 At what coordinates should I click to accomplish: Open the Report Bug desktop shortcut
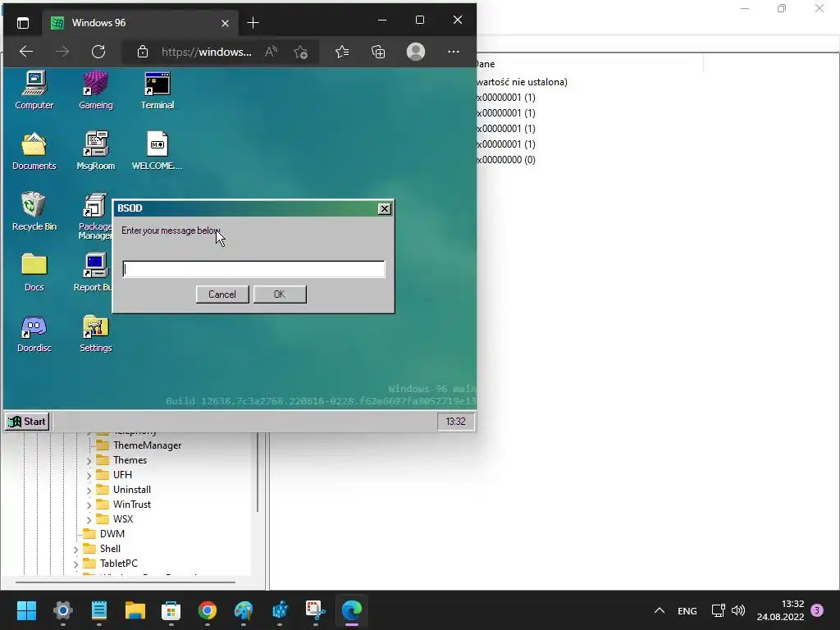[94, 272]
